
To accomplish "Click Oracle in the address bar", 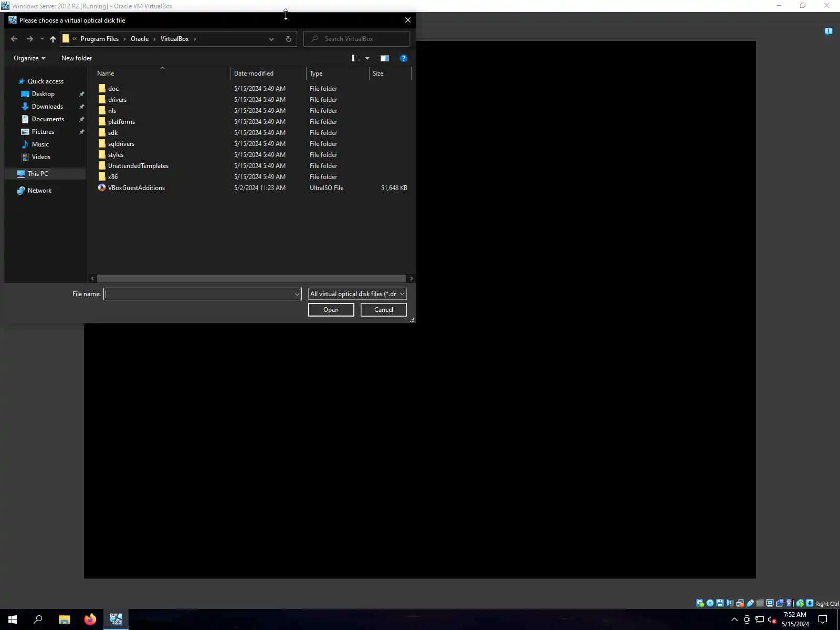I will (x=140, y=39).
